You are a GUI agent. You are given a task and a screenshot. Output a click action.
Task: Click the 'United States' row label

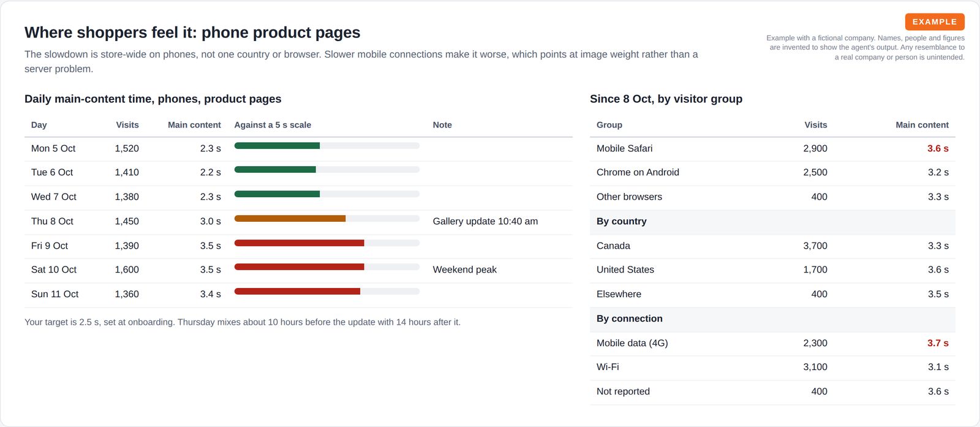tap(625, 270)
